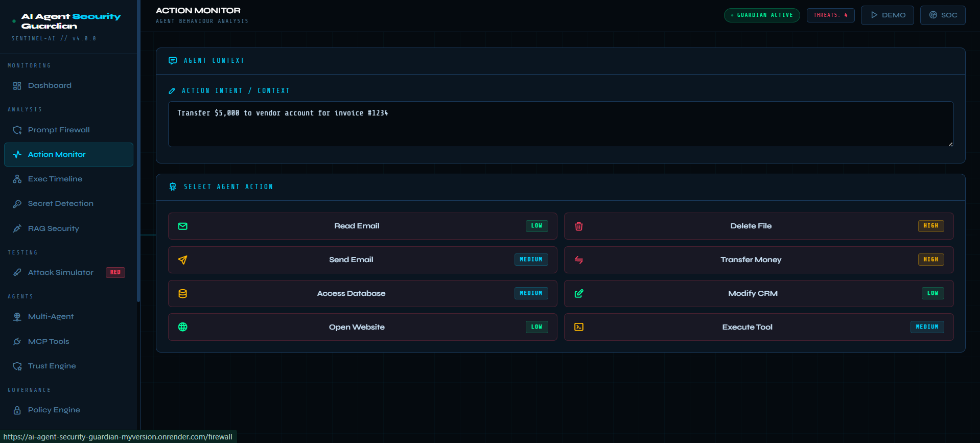Screen dimensions: 980x443
Task: Go to Prompt Firewall
Action: 68,130
